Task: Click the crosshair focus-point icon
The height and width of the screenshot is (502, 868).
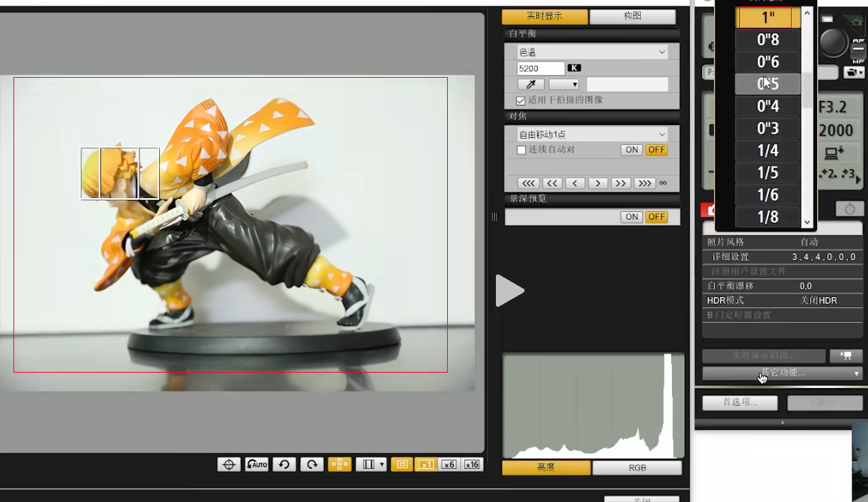Action: pos(228,465)
